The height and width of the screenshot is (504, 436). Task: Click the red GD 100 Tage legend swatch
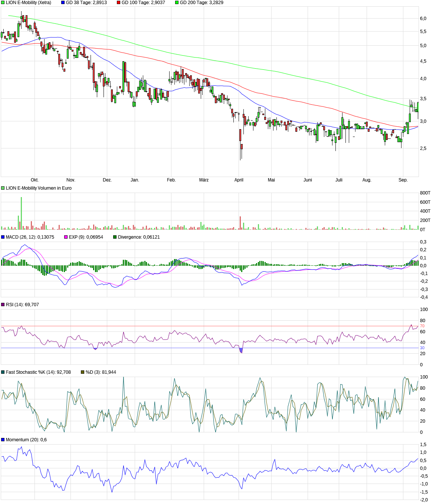[x=119, y=3]
